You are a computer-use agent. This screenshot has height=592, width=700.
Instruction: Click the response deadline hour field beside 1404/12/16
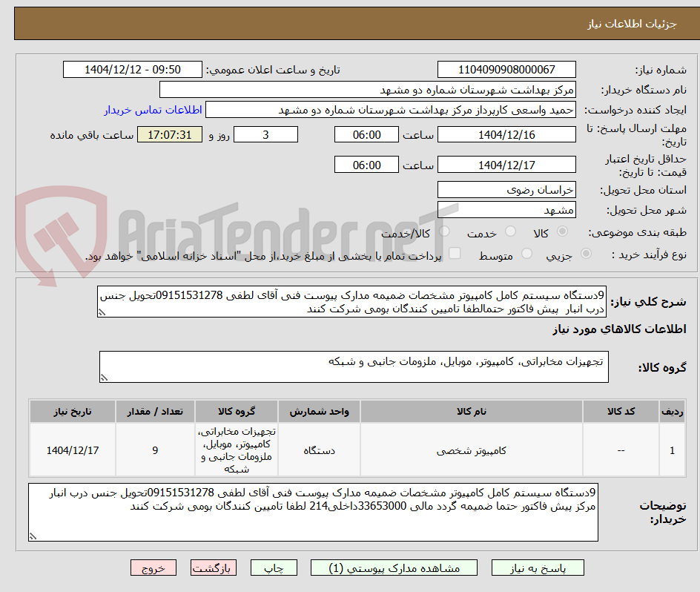pyautogui.click(x=366, y=134)
